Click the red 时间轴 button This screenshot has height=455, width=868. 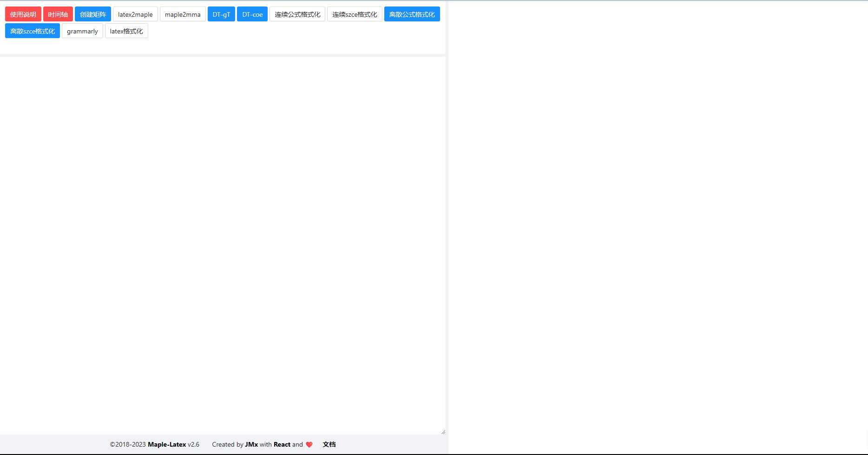click(58, 14)
